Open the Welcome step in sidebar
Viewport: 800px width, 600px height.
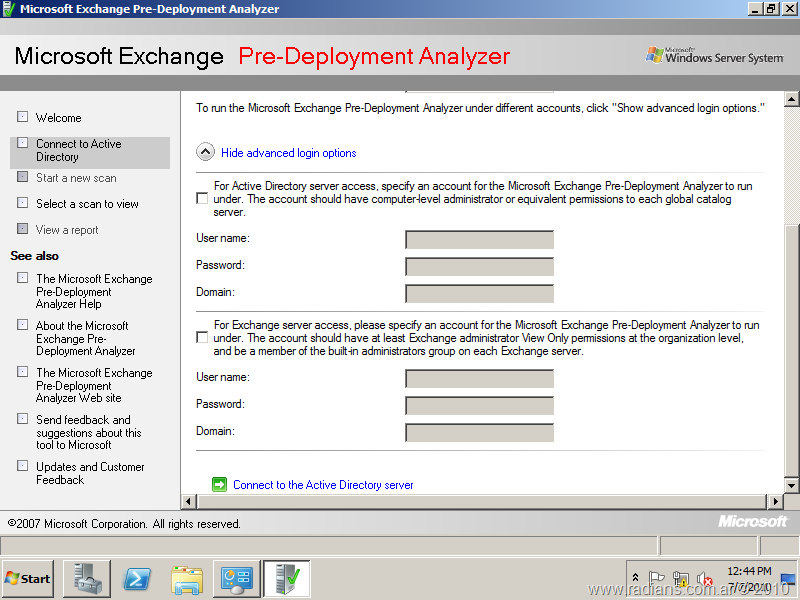59,118
